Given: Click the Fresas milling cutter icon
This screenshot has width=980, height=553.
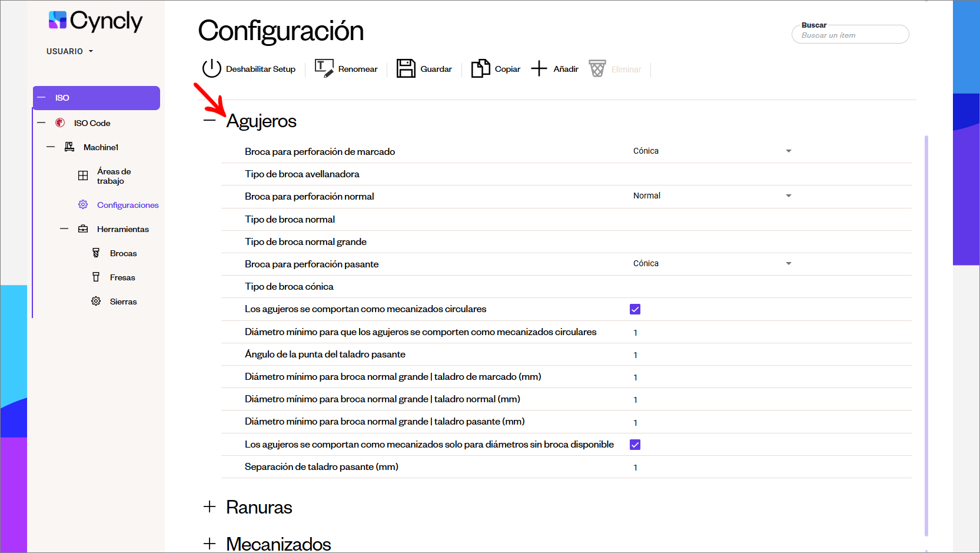Looking at the screenshot, I should point(96,277).
